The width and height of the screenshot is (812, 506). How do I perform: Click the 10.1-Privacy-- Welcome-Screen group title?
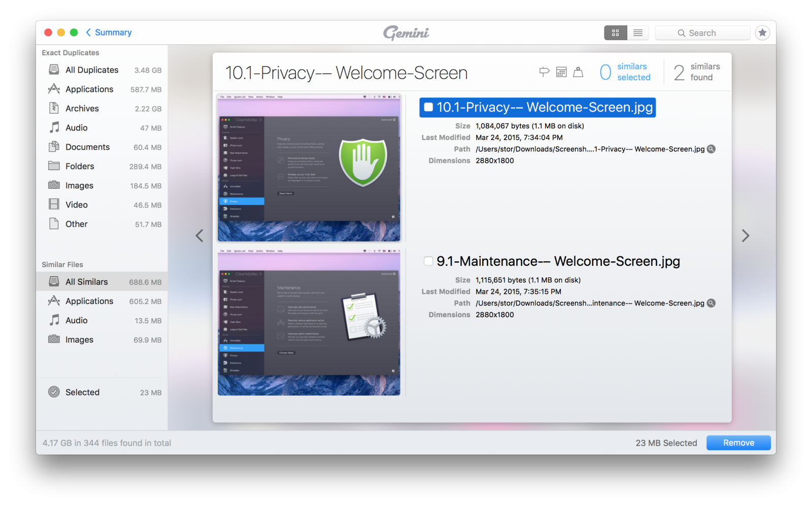click(x=346, y=73)
